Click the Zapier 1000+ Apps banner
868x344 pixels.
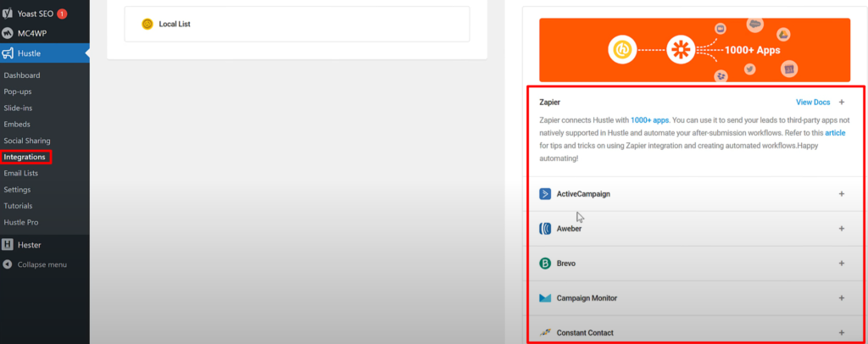(x=695, y=50)
